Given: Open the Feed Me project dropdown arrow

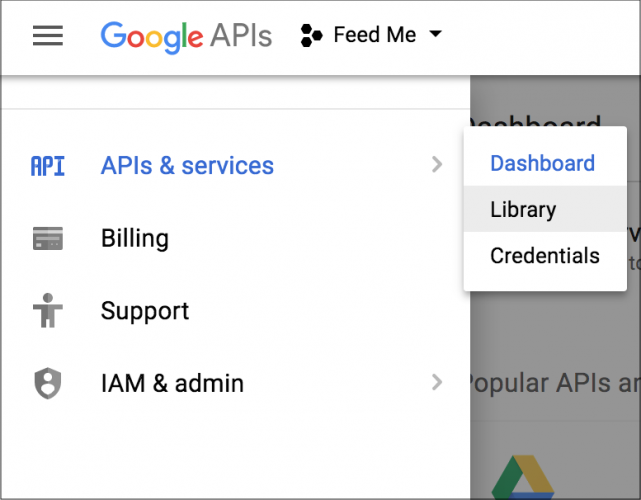Looking at the screenshot, I should tap(436, 34).
